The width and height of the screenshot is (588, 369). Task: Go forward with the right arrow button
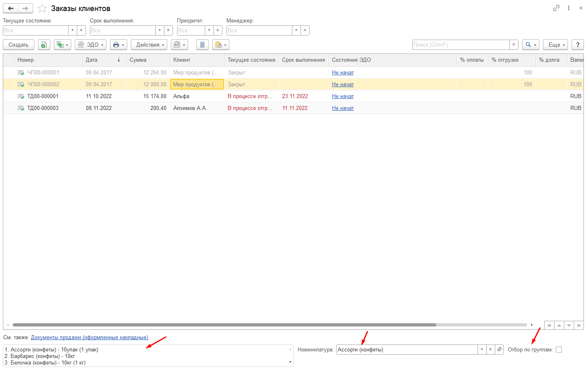(25, 8)
